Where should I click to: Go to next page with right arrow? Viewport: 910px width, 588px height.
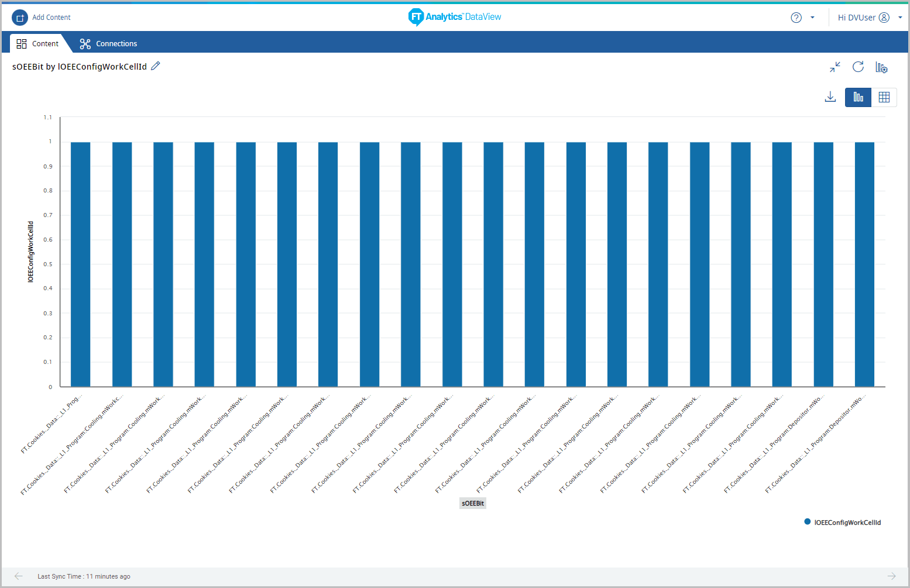point(891,576)
